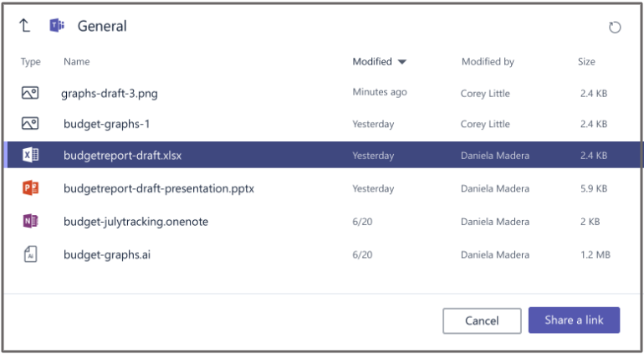Viewport: 644px width, 354px height.
Task: Sort files by the Name column
Action: [76, 62]
